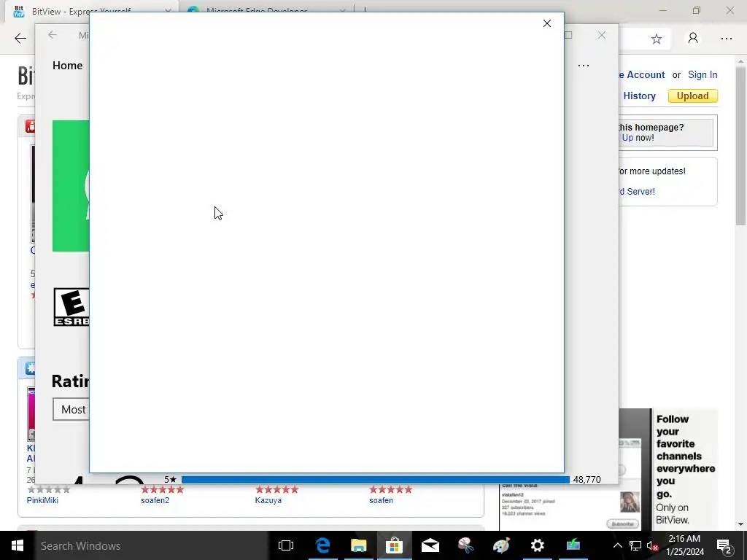Open Edge's Settings and more menu
747x560 pixels.
[x=727, y=39]
